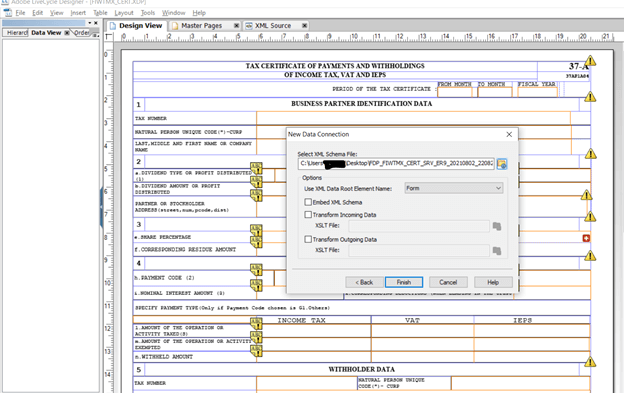The width and height of the screenshot is (624, 393).
Task: Click the Transform Incoming Data XSLT File field
Action: click(x=419, y=226)
